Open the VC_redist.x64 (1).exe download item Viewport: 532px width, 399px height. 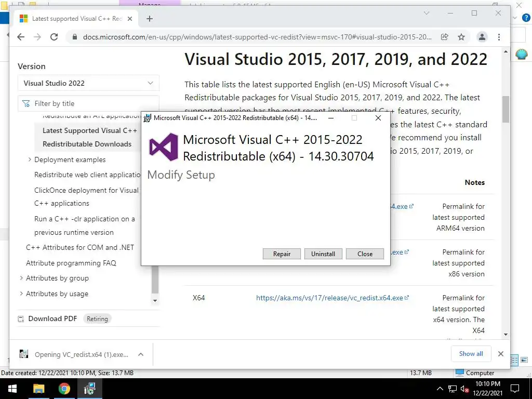(82, 354)
